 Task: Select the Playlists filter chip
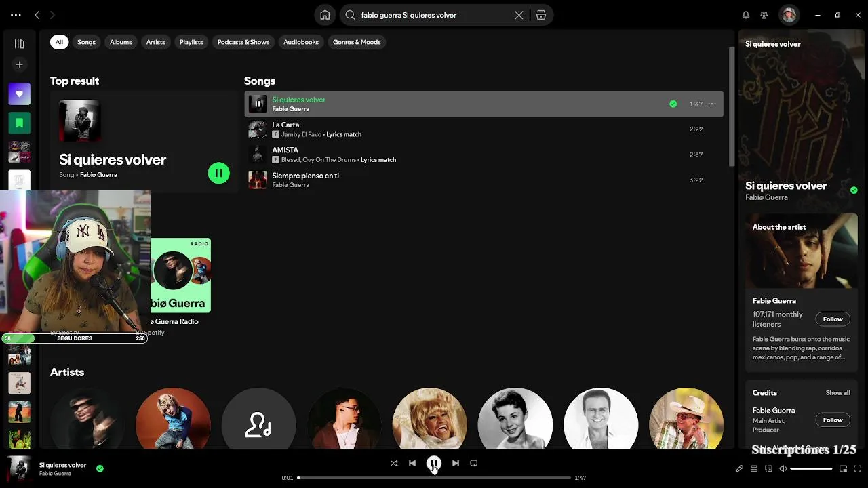[191, 42]
